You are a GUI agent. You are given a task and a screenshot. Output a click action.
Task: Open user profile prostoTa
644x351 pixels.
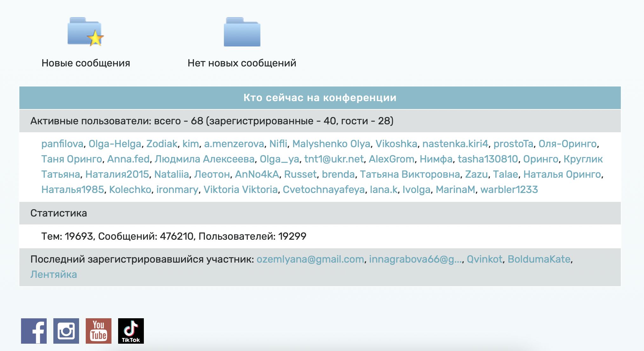[x=513, y=144]
